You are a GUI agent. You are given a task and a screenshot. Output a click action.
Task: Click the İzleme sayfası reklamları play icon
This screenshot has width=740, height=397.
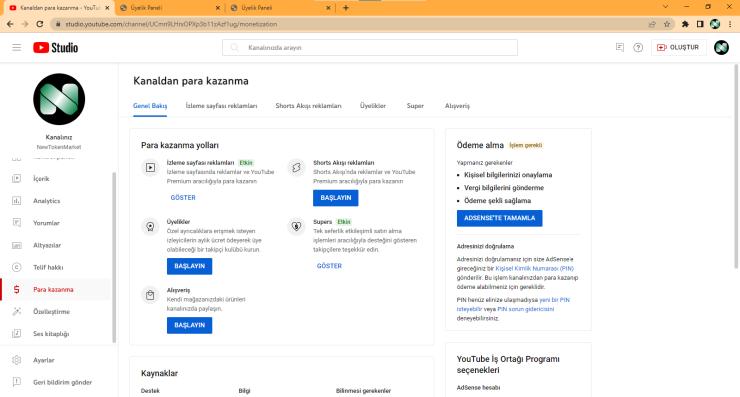click(x=150, y=168)
